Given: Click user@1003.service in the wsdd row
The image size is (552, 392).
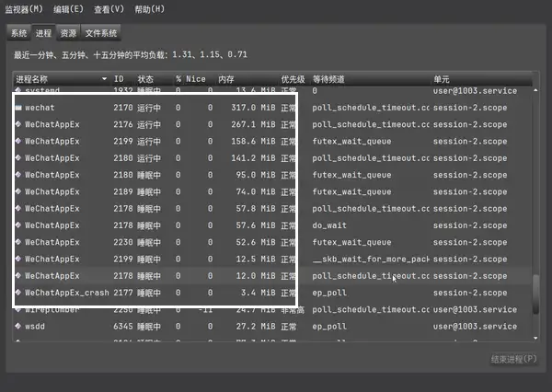Looking at the screenshot, I should point(475,326).
